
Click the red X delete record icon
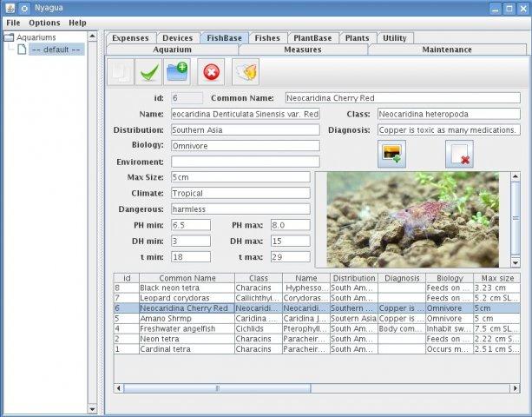(x=211, y=72)
